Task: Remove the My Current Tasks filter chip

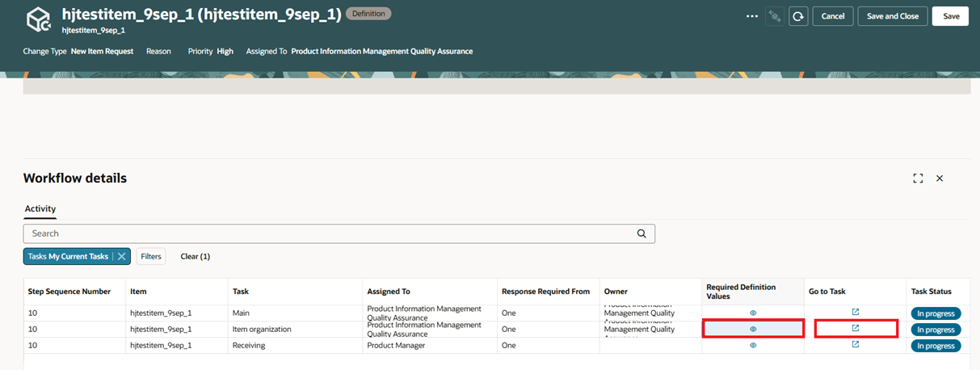Action: click(x=121, y=256)
